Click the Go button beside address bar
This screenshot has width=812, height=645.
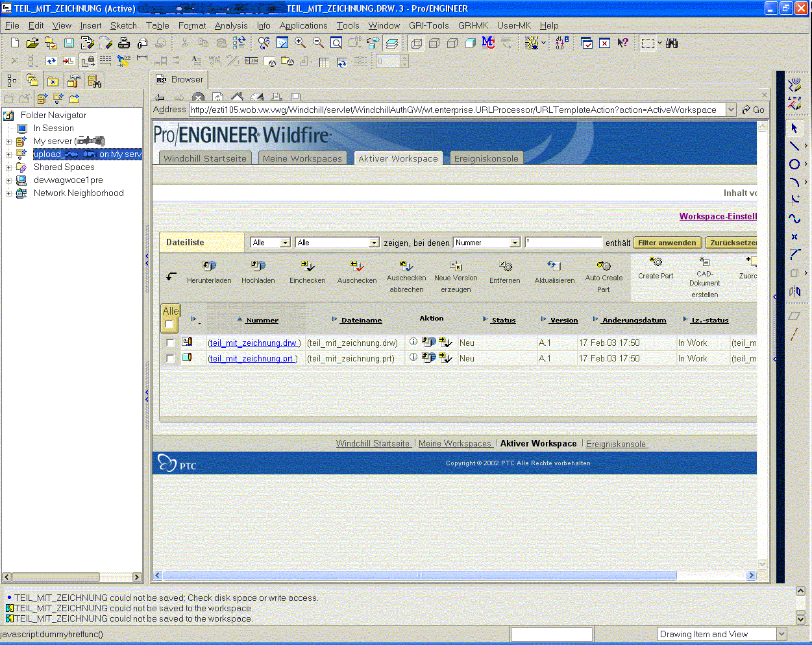(753, 110)
